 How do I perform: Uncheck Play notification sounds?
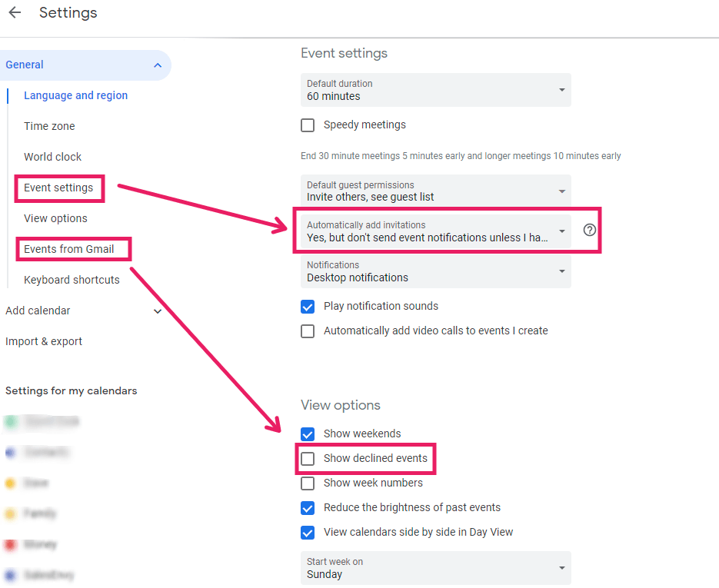point(308,307)
